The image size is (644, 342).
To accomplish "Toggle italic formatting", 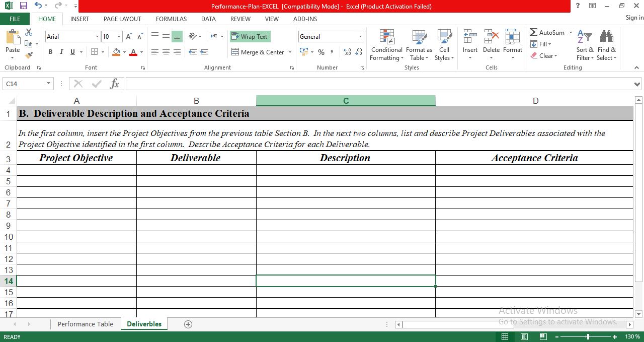I will [61, 52].
